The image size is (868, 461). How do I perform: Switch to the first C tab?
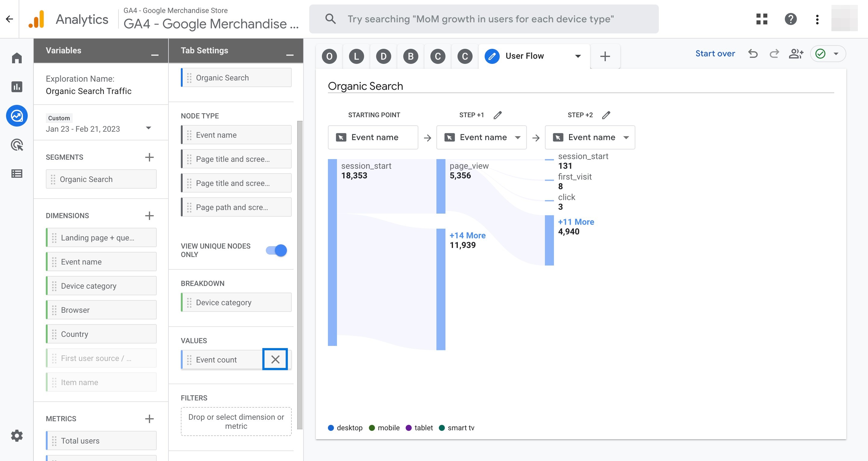(x=438, y=56)
